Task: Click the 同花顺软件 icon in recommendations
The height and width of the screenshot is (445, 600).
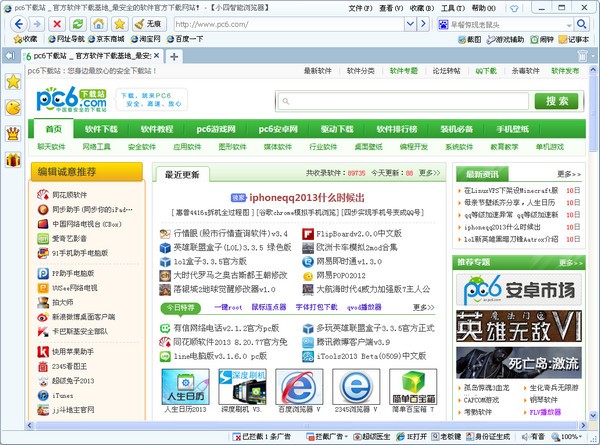Action: click(43, 195)
